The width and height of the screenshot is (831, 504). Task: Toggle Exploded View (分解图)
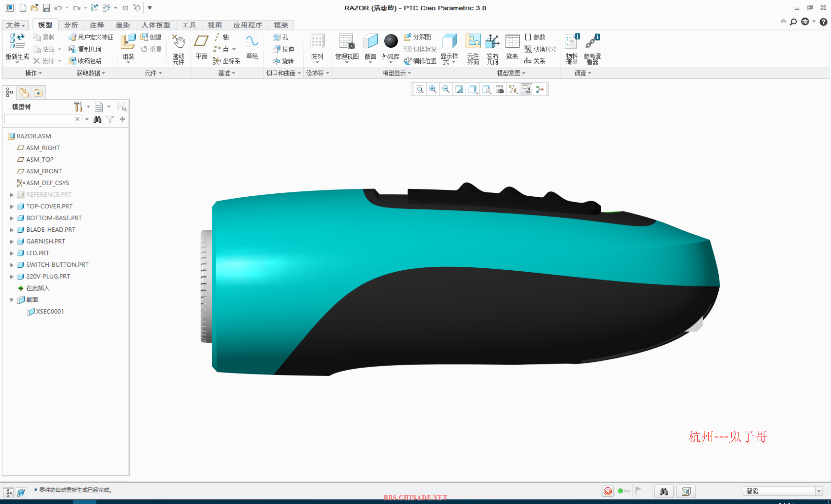pos(417,37)
